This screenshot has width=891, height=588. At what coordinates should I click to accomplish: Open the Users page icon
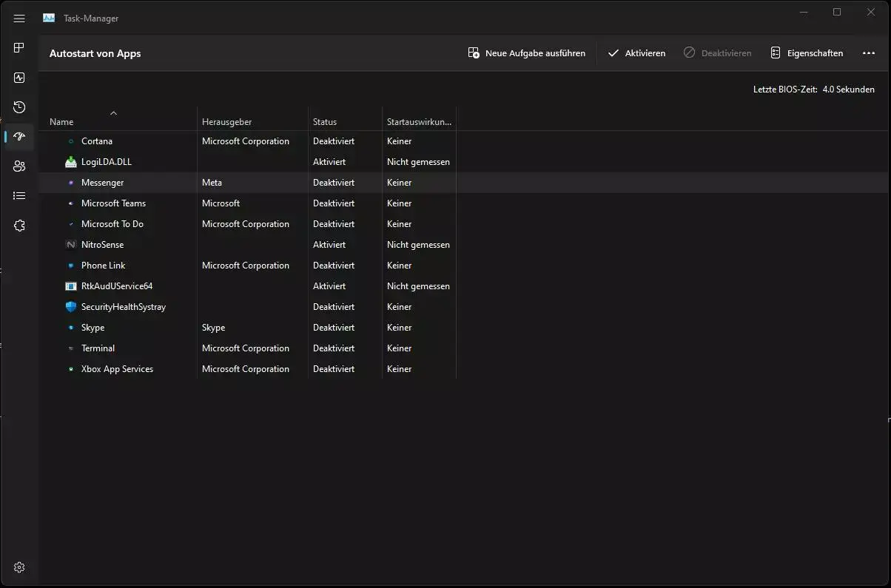19,166
